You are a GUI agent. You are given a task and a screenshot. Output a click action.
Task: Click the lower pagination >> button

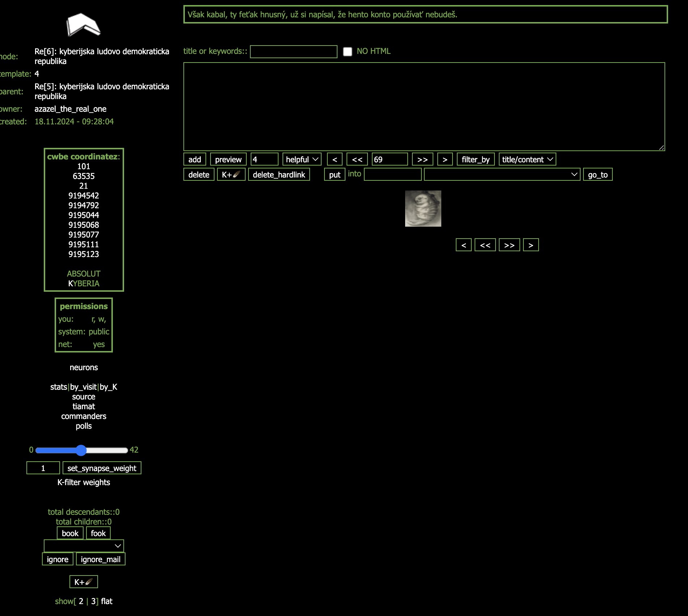[x=509, y=245]
